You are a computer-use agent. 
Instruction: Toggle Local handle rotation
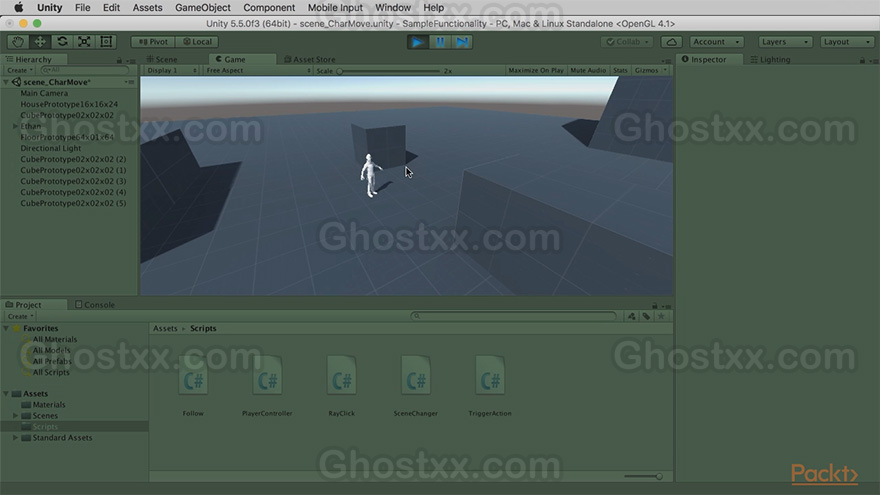[x=197, y=42]
